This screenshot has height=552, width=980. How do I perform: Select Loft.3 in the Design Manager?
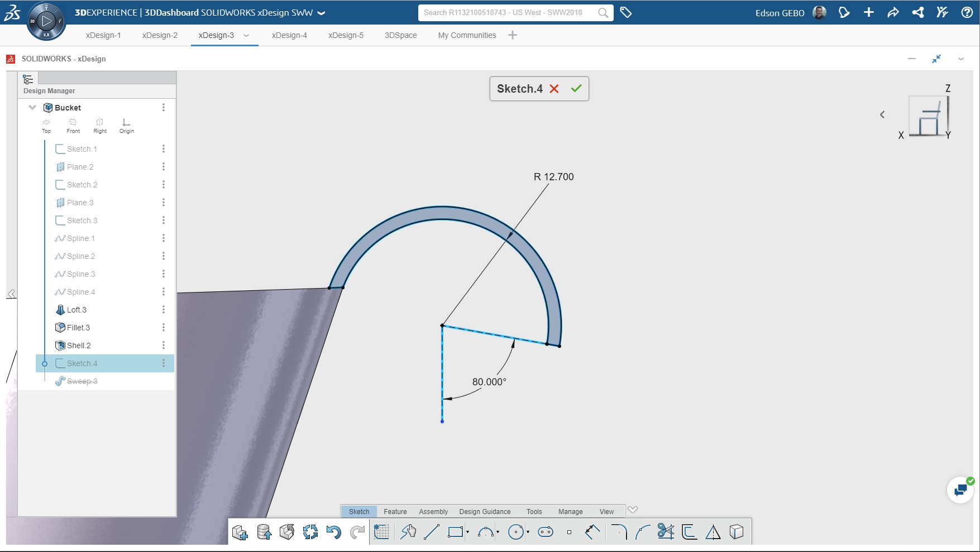click(76, 309)
